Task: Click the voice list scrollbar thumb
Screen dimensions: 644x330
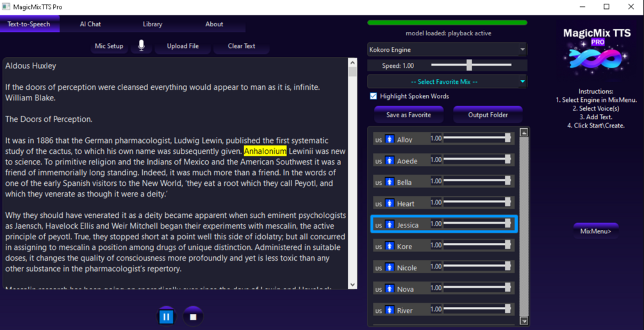Action: click(x=524, y=226)
